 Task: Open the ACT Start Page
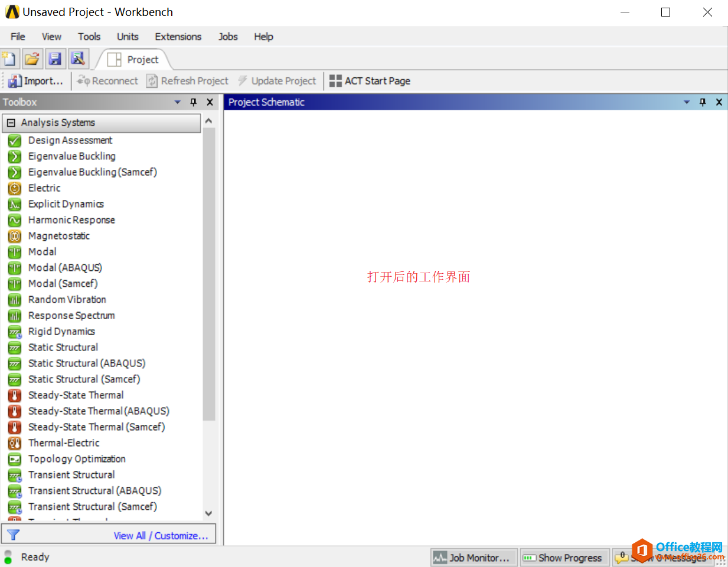[370, 81]
